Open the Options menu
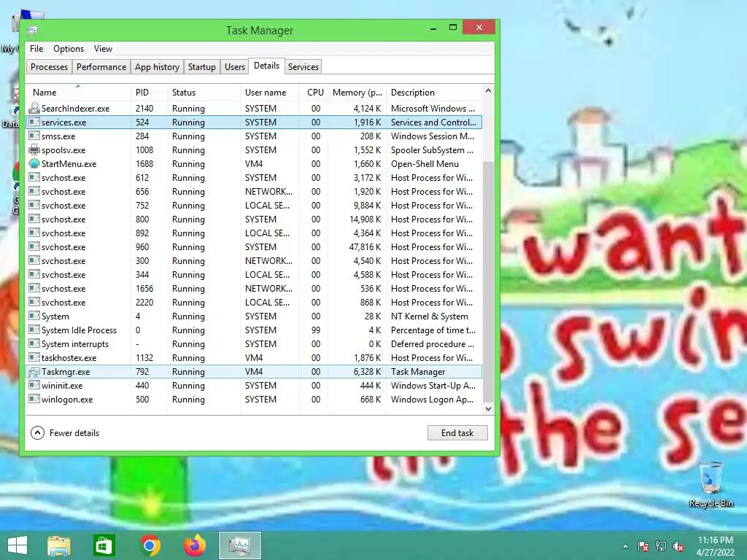This screenshot has height=560, width=747. tap(69, 49)
